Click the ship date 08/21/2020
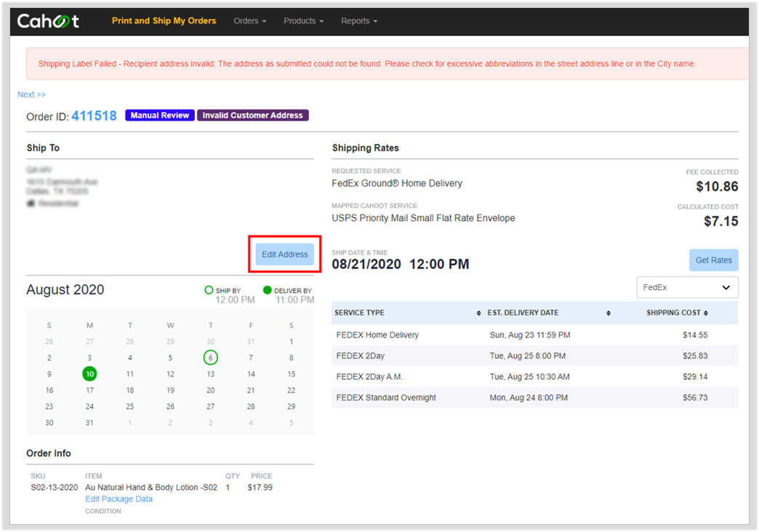Screen dimensions: 759x532 tap(366, 265)
